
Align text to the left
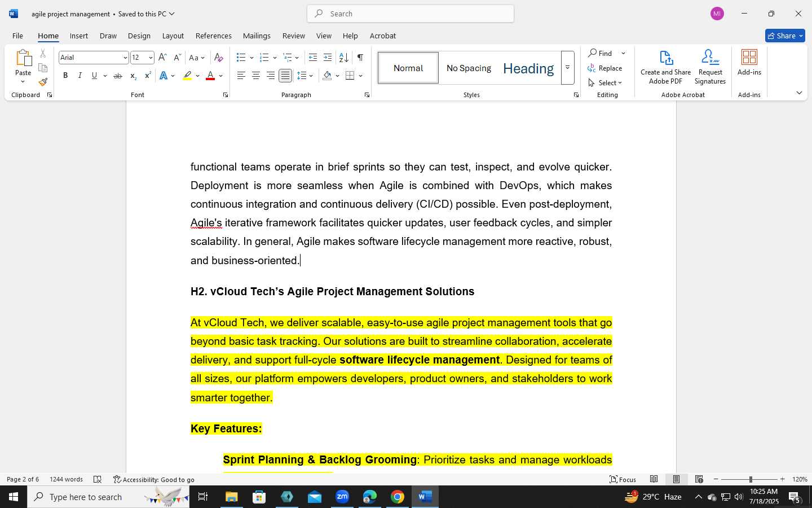click(x=241, y=76)
